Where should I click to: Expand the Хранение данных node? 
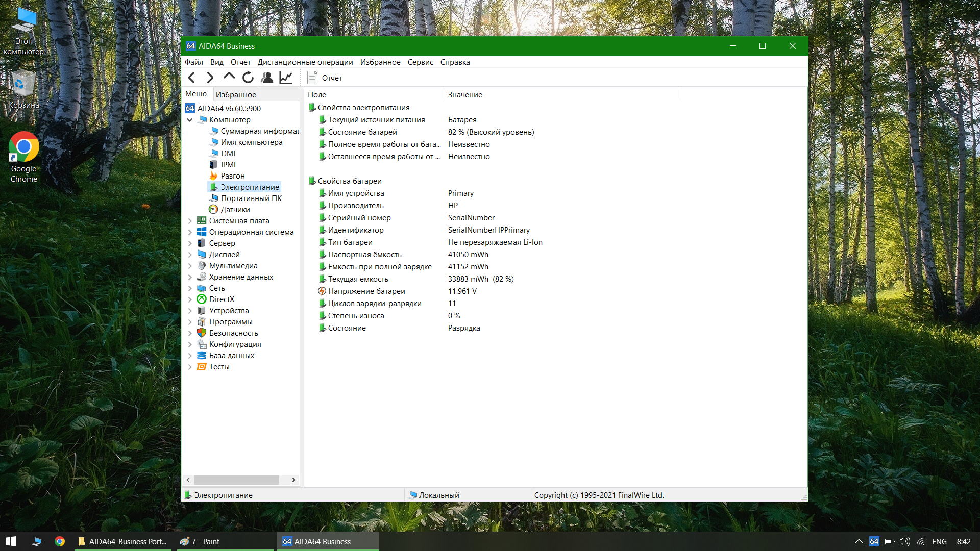pos(190,277)
